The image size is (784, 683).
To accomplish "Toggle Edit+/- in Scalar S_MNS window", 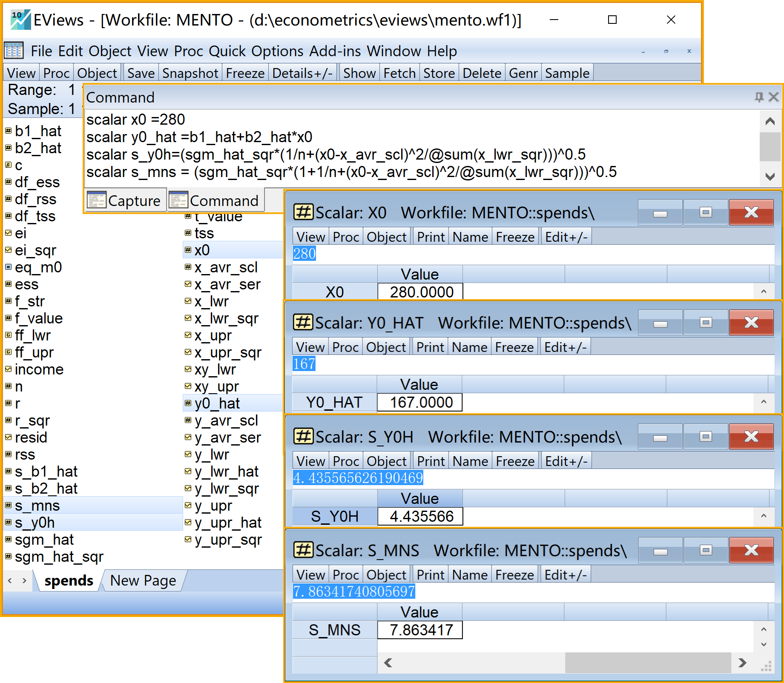I will (x=565, y=575).
